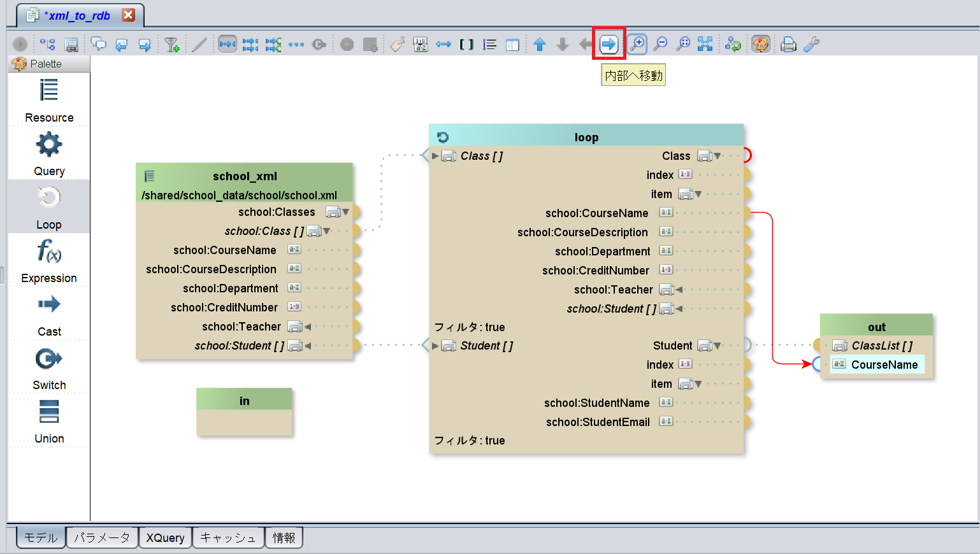Select CourseName field in out node
Viewport: 980px width, 554px height.
pyautogui.click(x=877, y=365)
